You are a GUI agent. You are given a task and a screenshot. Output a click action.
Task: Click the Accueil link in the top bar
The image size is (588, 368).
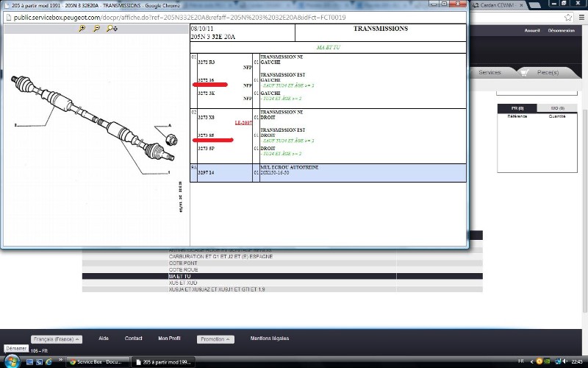click(x=531, y=30)
